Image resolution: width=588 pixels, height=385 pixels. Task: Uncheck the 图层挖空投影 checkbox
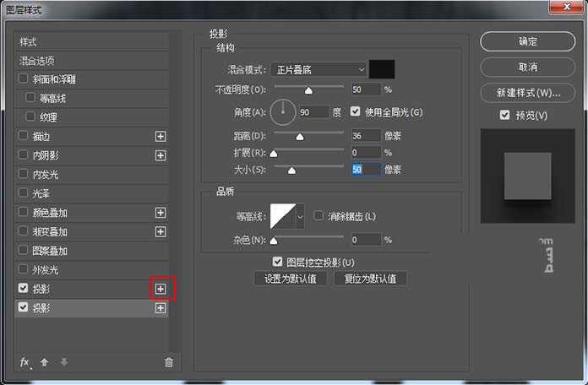click(x=277, y=261)
